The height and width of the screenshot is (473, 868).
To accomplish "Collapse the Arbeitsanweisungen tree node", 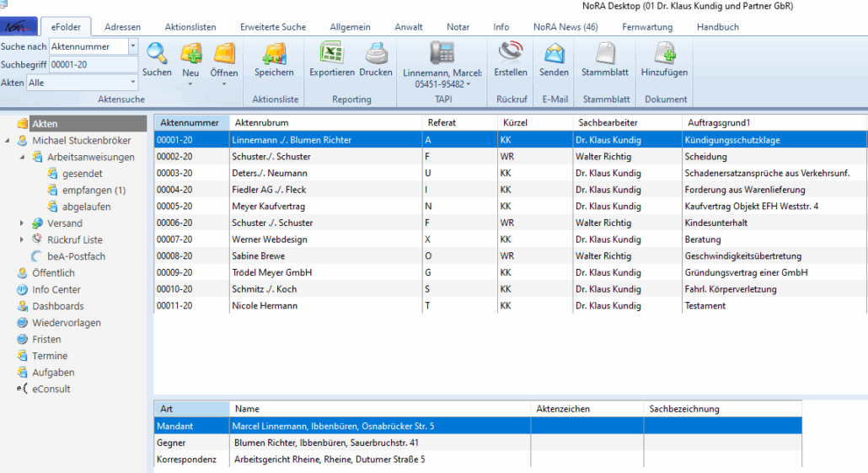I will pos(22,157).
